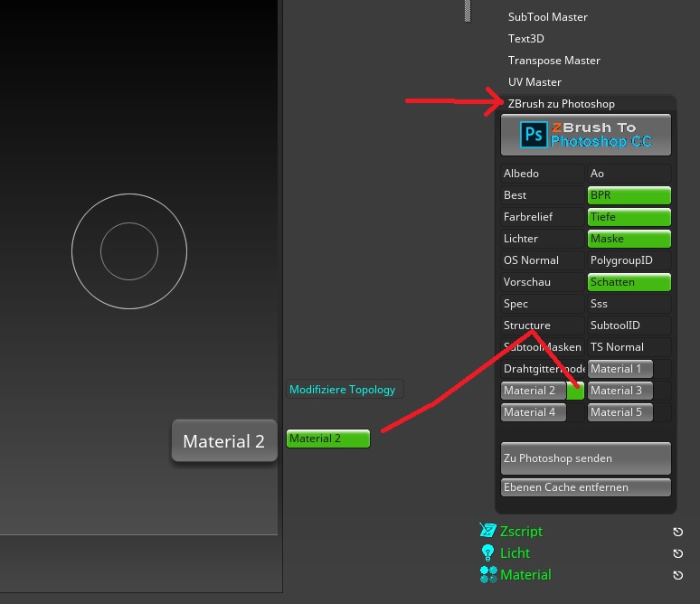Viewport: 700px width, 604px height.
Task: Turn off the Tiefe pass
Action: [x=629, y=217]
